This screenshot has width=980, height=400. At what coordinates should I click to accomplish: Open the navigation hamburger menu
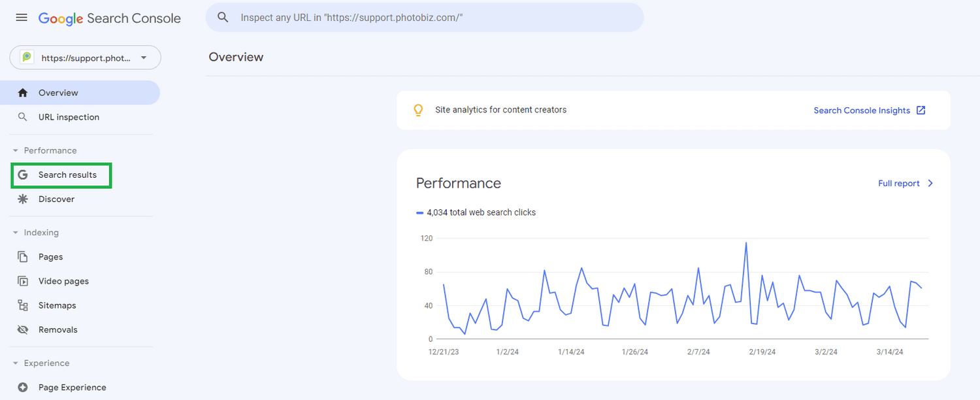point(21,18)
